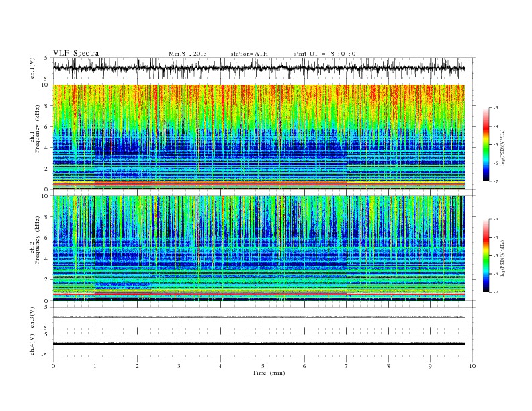Click time axis tick label "7"
532x411 pixels.
(347, 366)
